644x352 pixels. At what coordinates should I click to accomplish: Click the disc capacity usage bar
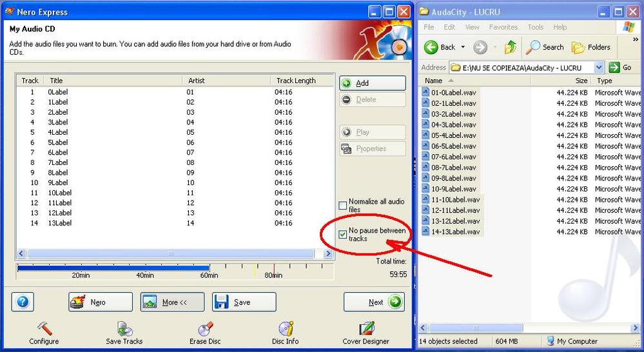[x=175, y=271]
